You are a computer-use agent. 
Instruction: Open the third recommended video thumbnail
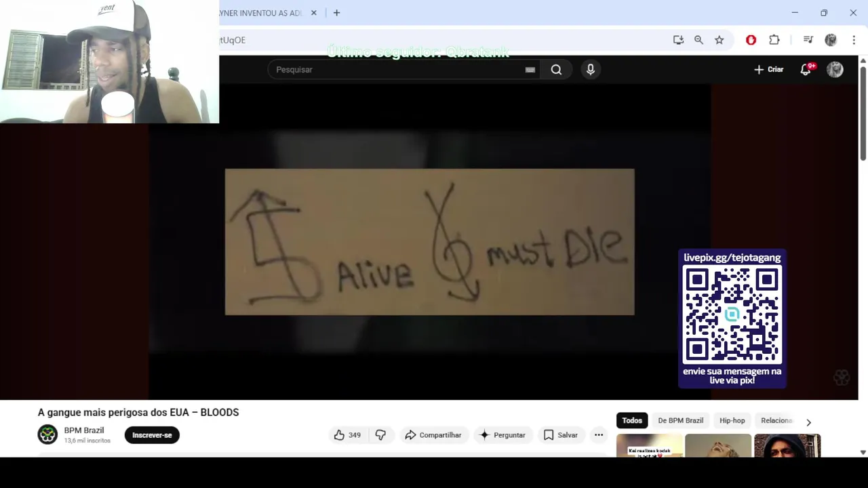[787, 446]
